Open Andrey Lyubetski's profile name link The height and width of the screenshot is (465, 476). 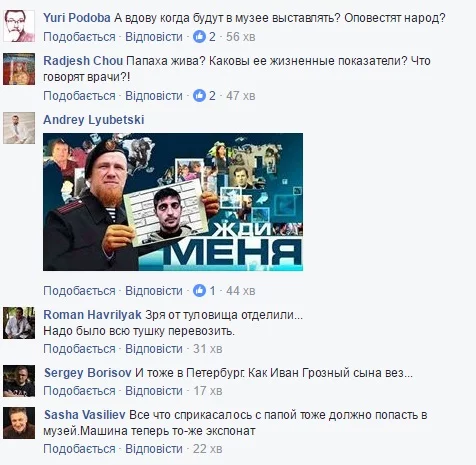[x=94, y=120]
